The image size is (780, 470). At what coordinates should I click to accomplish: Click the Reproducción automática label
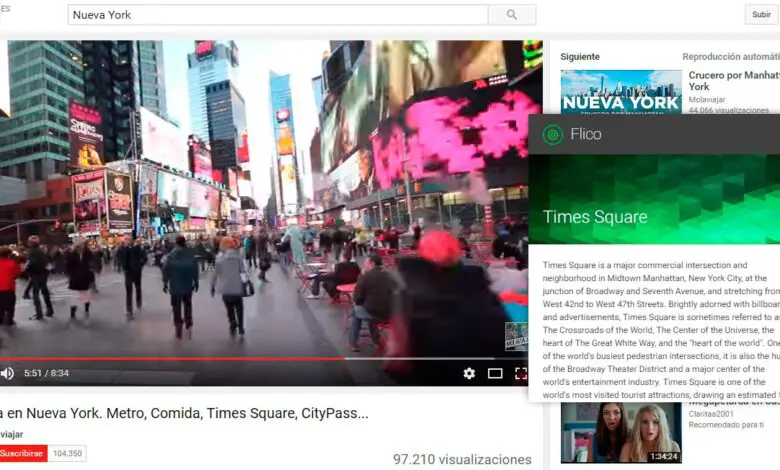pos(731,57)
